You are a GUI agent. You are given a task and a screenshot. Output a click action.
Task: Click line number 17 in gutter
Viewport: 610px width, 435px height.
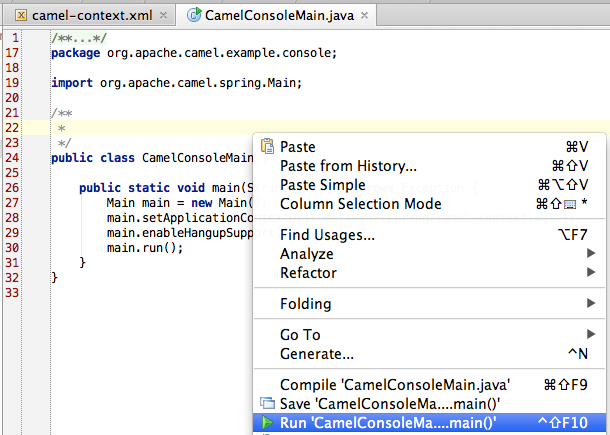point(12,53)
